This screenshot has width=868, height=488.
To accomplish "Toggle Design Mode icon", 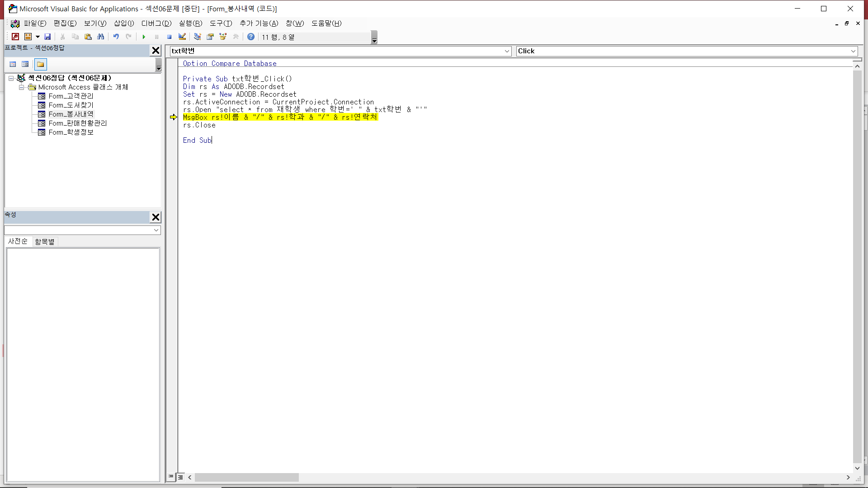I will (182, 37).
